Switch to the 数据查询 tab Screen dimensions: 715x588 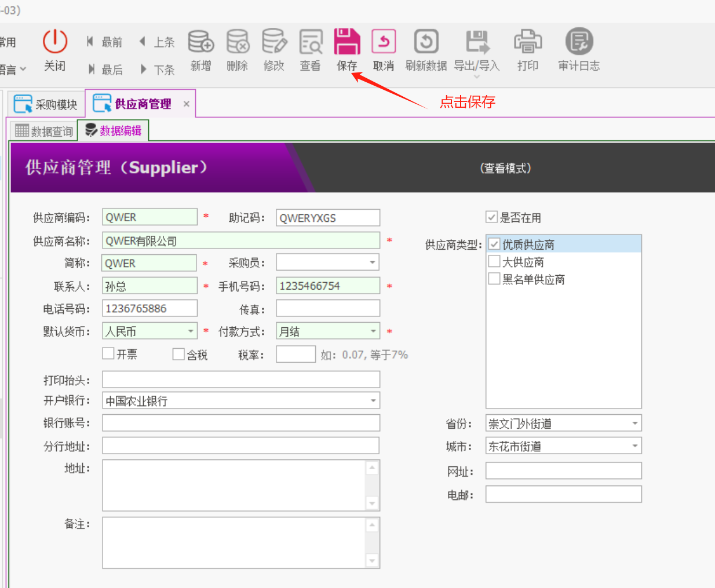44,131
